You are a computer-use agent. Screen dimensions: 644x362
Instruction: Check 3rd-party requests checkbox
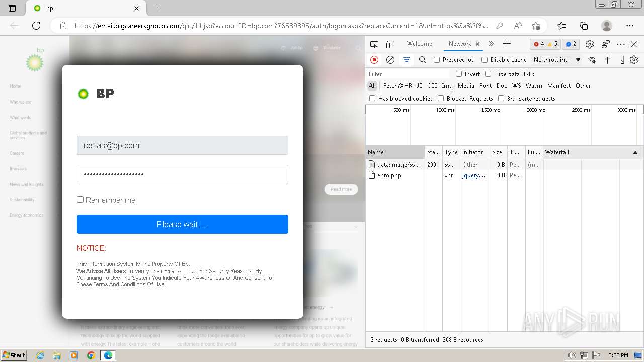pyautogui.click(x=501, y=98)
